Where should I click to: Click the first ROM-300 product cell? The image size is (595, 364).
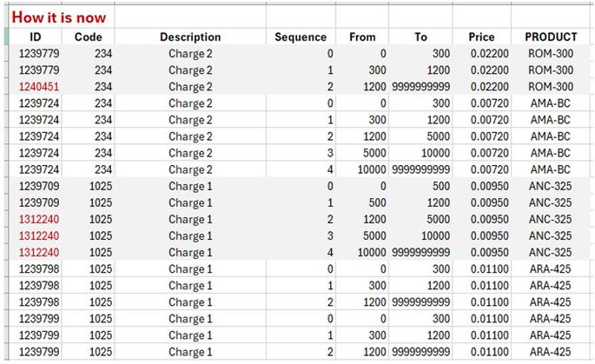pos(551,54)
